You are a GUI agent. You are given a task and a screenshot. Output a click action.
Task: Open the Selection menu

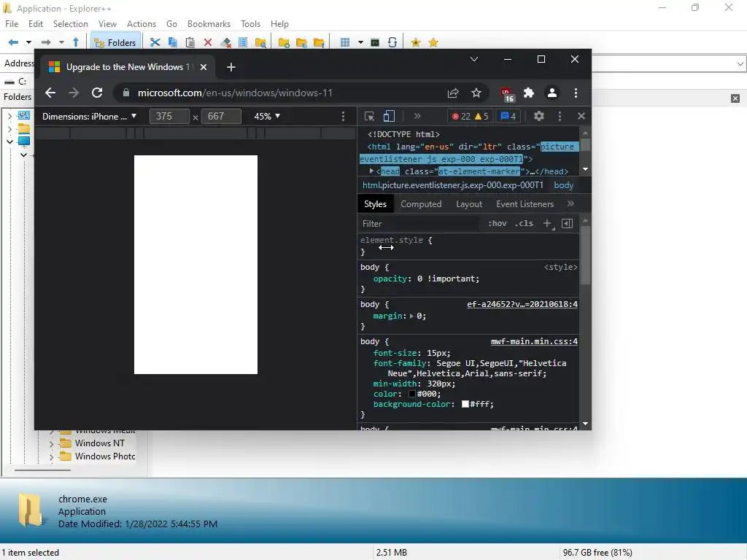click(71, 24)
